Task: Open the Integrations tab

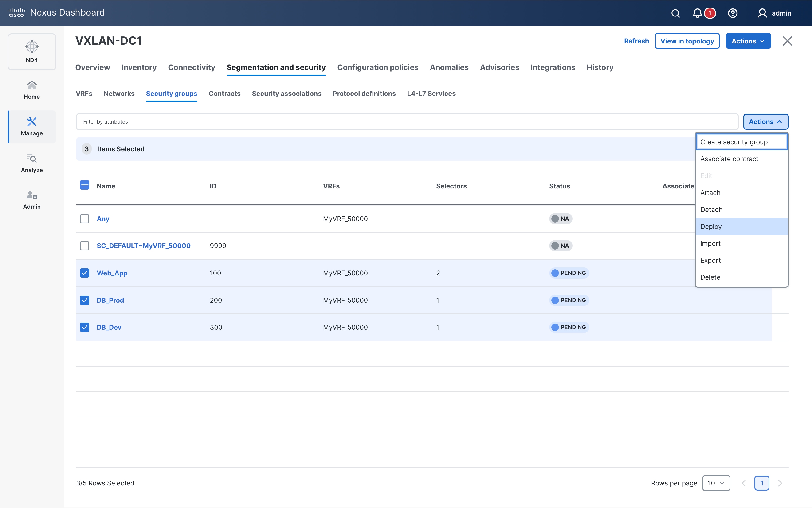Action: 553,67
